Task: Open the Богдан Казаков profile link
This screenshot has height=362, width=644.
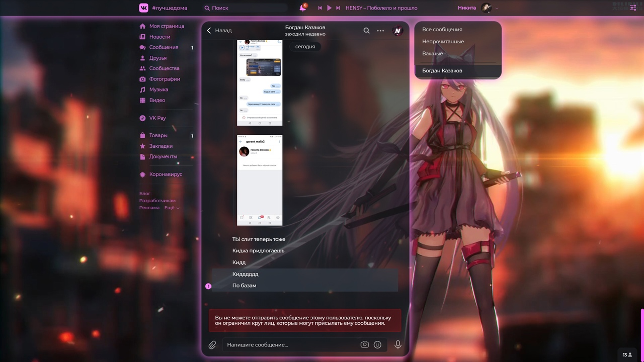Action: coord(305,27)
